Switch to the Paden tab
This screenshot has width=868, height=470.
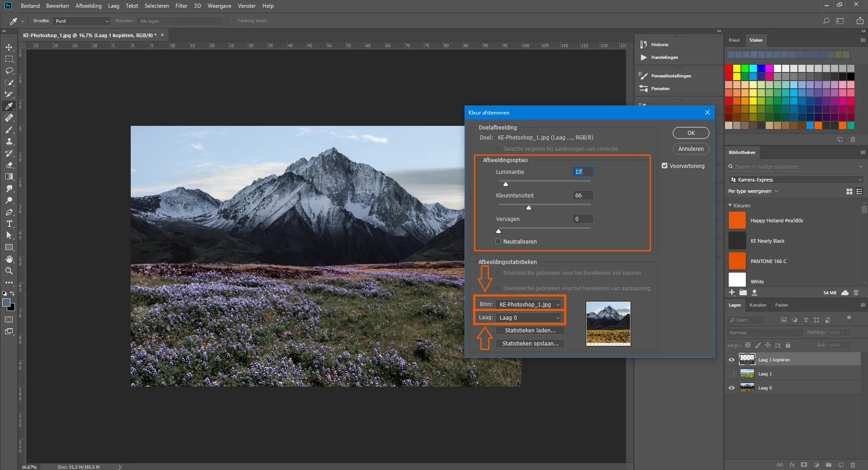pyautogui.click(x=781, y=305)
